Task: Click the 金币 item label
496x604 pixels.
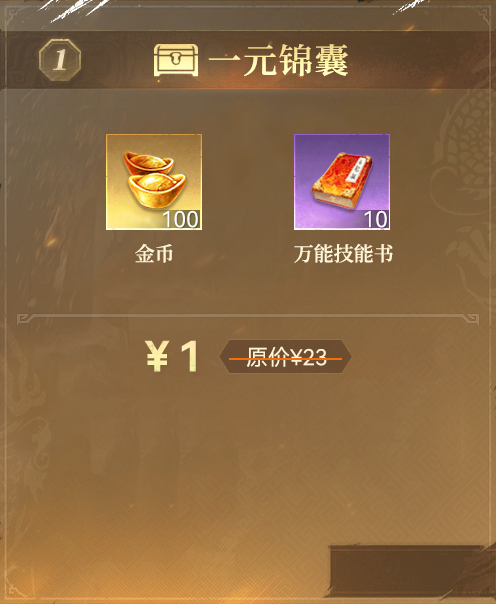Action: click(154, 254)
